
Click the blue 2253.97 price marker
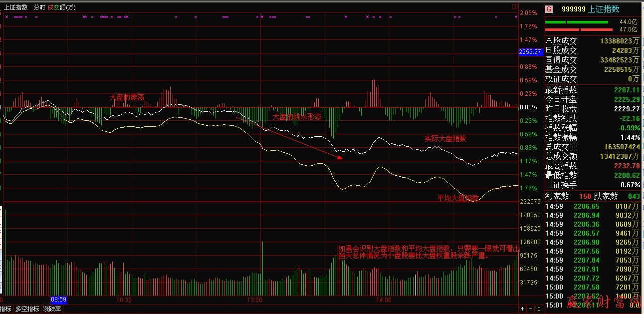pos(530,52)
